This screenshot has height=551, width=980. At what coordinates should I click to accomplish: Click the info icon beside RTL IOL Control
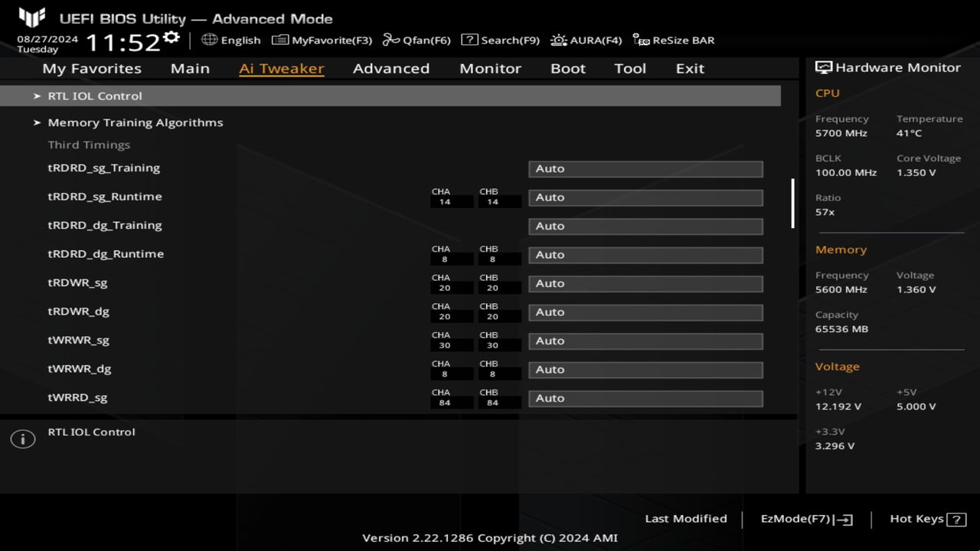23,439
